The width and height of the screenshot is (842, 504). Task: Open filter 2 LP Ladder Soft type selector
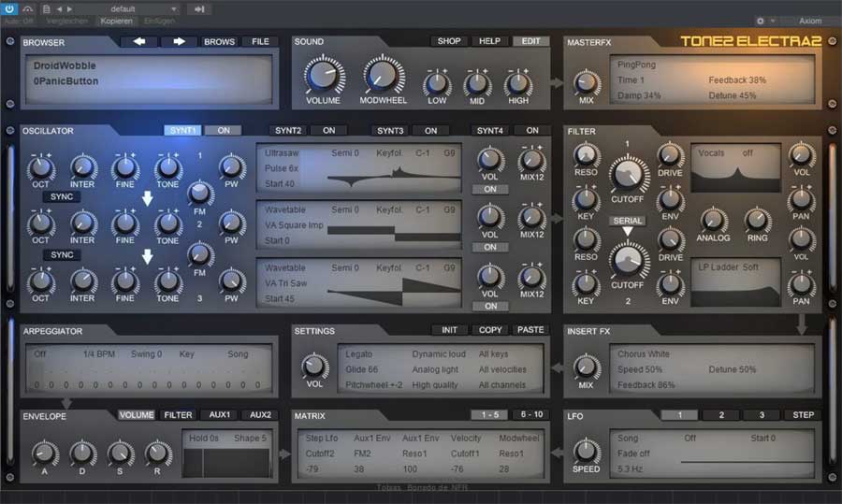pos(728,266)
